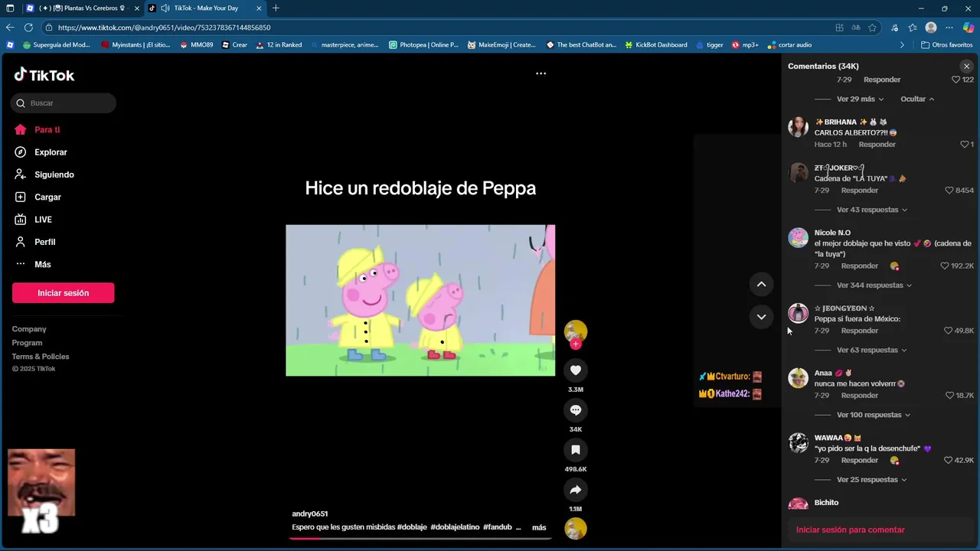980x551 pixels.
Task: Expand Ver 63 respuestas
Action: coord(871,350)
